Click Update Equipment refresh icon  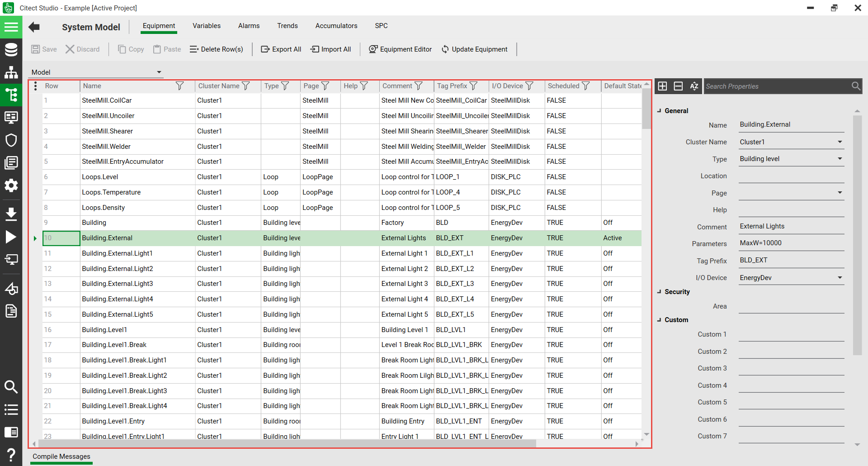point(445,49)
